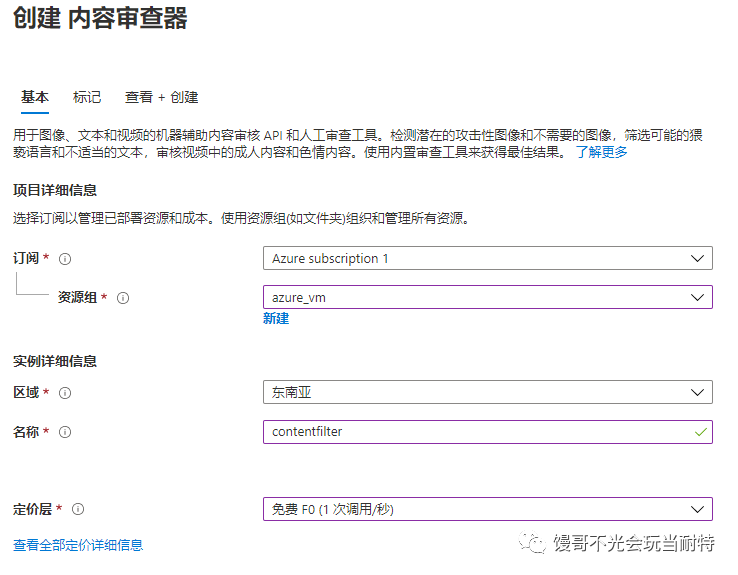Open 查看全部定价详细信息 link
738x575 pixels.
[x=78, y=545]
